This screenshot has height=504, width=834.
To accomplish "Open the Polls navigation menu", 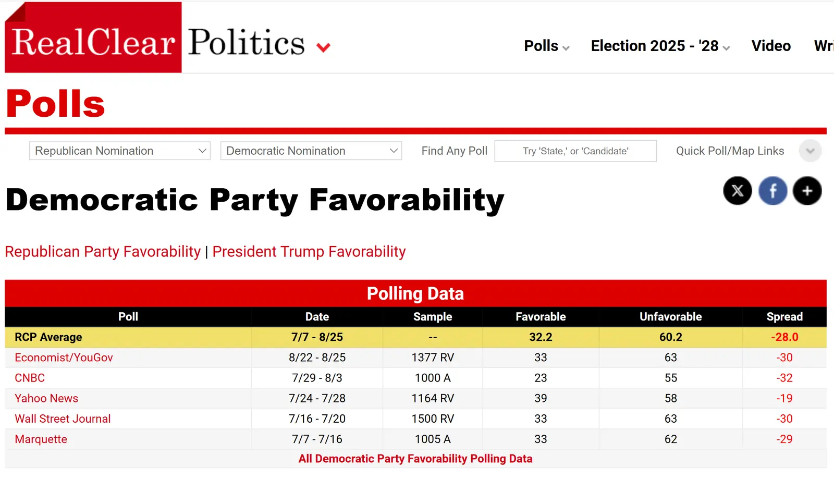I will tap(546, 46).
